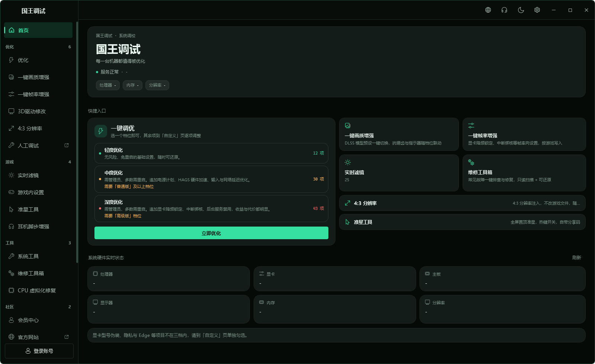Image resolution: width=595 pixels, height=364 pixels.
Task: Click the 登录账号 login button
Action: (x=39, y=351)
